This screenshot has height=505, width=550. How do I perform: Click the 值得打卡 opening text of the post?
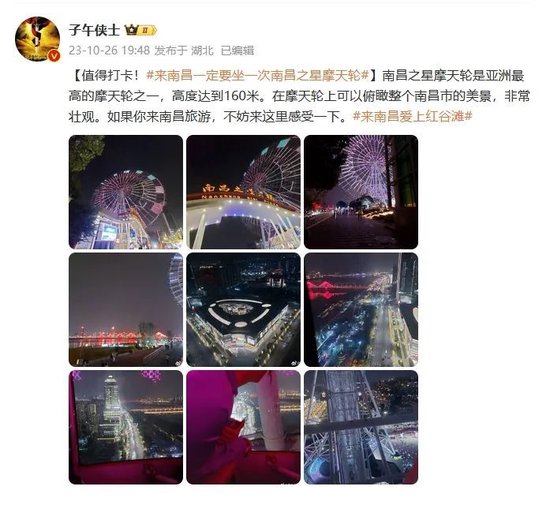tap(107, 75)
